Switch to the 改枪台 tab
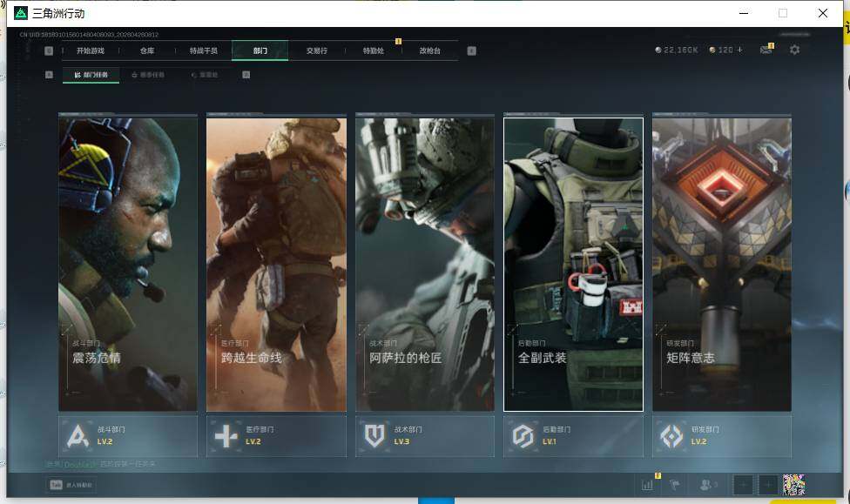 coord(430,51)
